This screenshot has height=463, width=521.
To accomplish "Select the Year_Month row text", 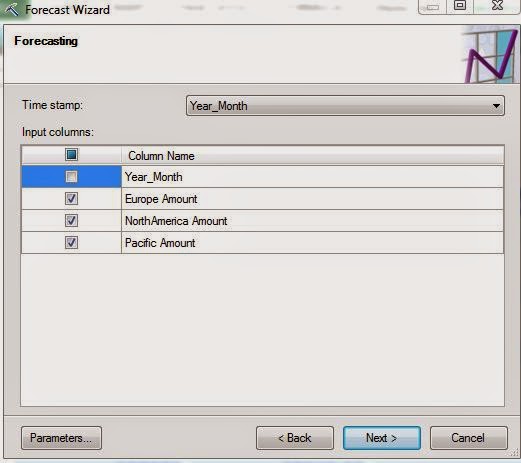I will (154, 177).
